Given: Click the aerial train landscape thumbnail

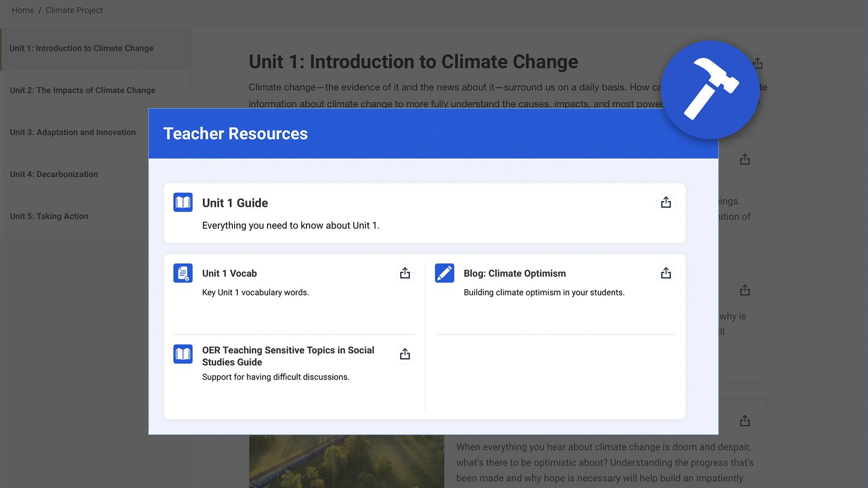Looking at the screenshot, I should [x=346, y=461].
